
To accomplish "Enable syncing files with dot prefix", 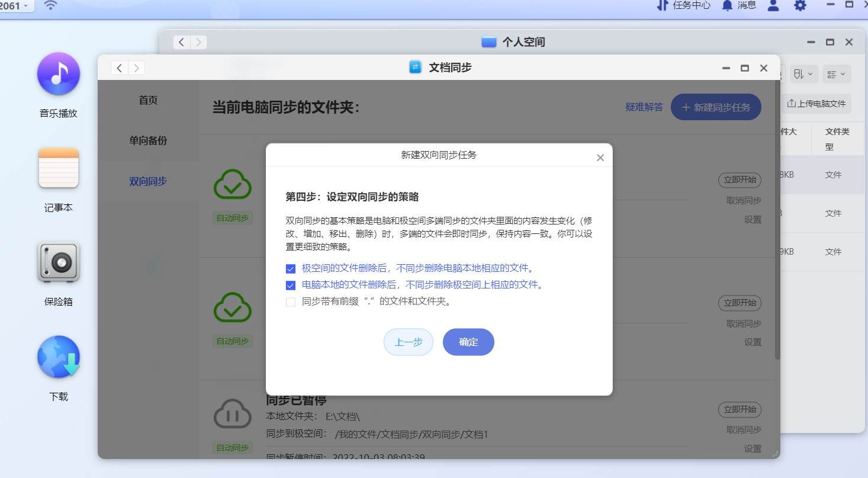I will tap(290, 301).
